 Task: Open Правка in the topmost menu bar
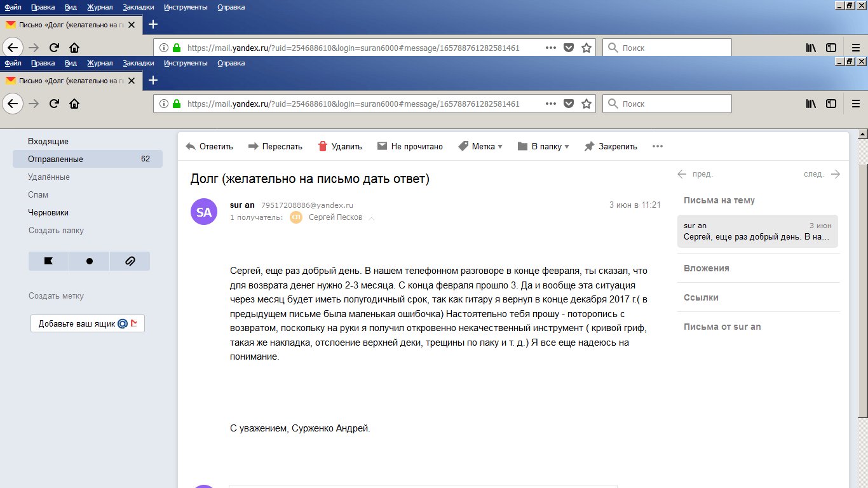(x=43, y=7)
